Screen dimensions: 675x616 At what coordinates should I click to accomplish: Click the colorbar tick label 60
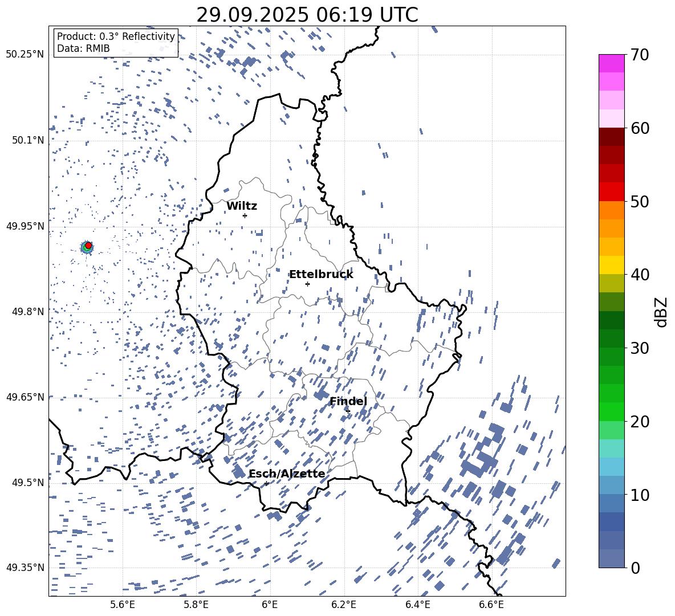(640, 128)
